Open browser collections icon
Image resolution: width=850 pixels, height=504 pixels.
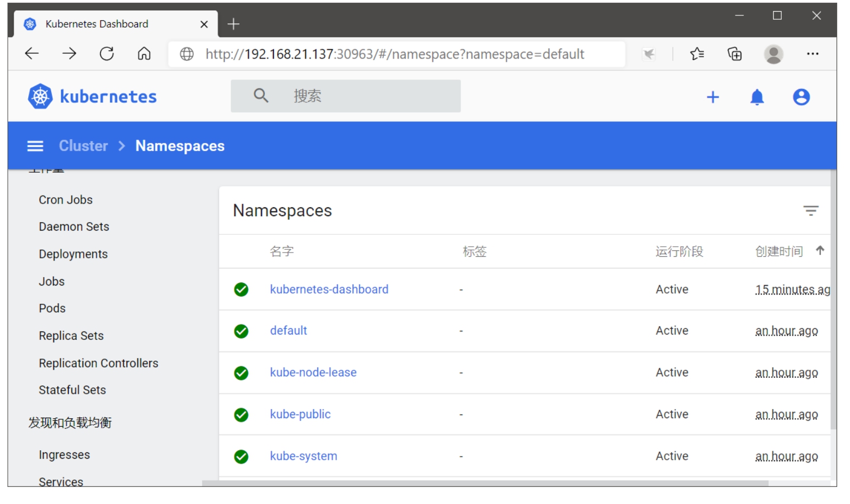tap(734, 54)
